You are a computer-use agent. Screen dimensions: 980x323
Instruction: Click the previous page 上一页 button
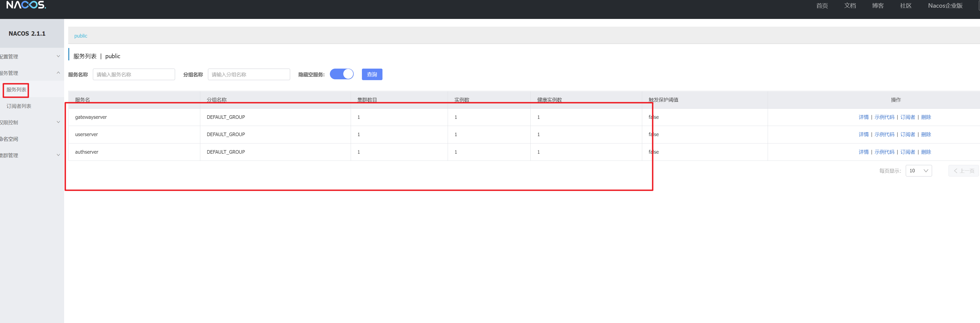[964, 171]
